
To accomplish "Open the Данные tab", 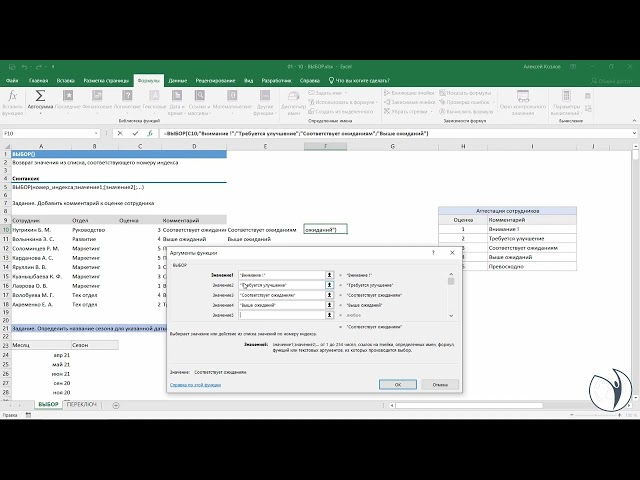I will tap(178, 81).
